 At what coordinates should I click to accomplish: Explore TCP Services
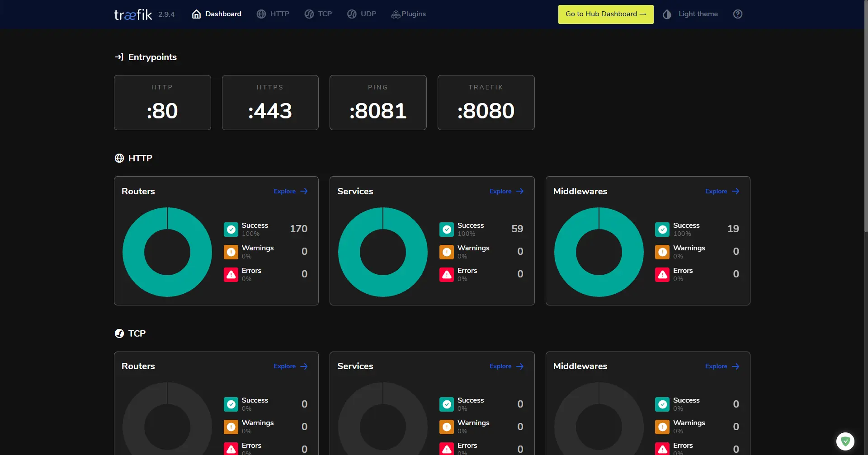(506, 366)
